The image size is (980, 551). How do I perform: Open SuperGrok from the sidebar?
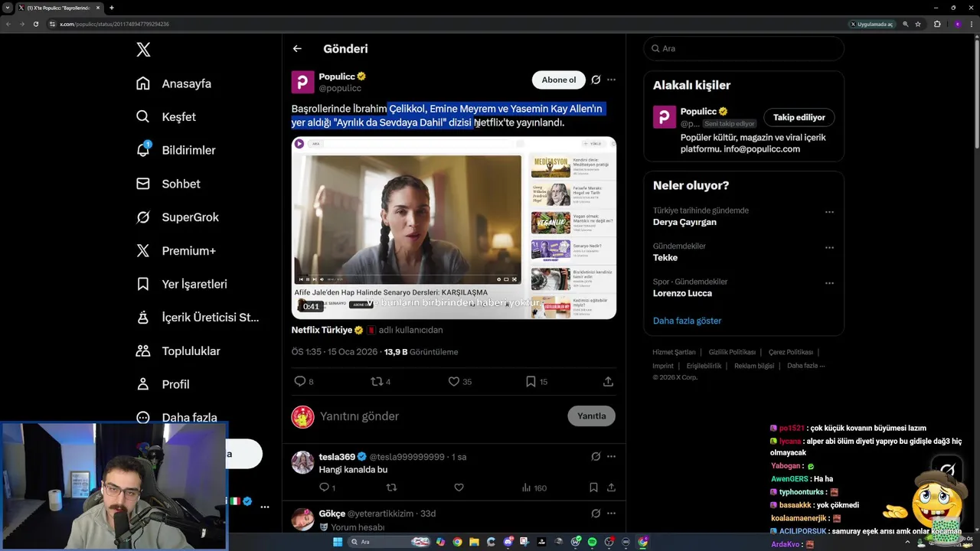178,217
